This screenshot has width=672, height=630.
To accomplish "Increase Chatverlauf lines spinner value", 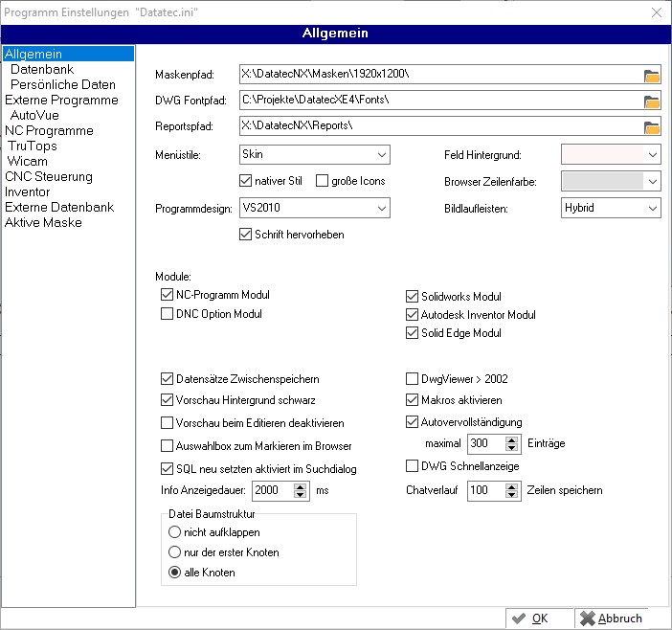I will 511,486.
